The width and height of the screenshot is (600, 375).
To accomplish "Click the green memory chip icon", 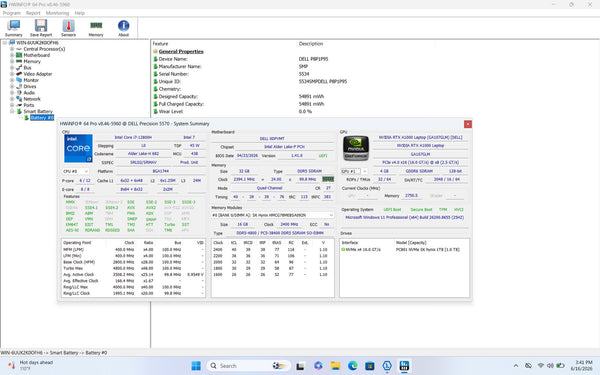I will pyautogui.click(x=328, y=179).
